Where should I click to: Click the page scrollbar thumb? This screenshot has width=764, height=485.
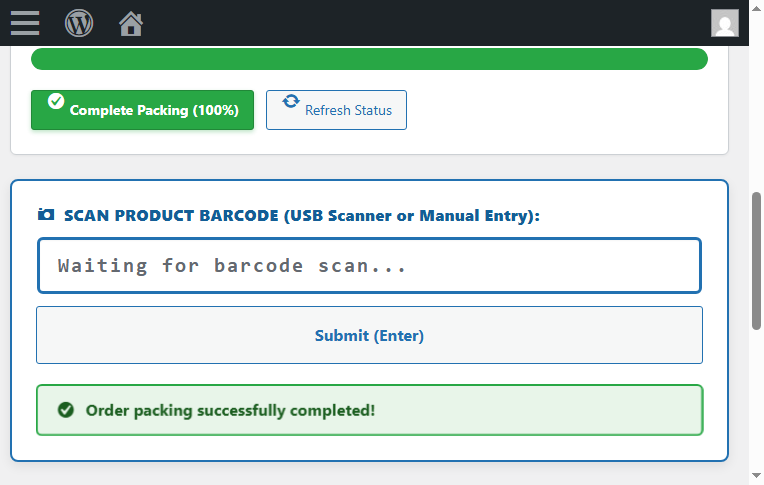[756, 261]
